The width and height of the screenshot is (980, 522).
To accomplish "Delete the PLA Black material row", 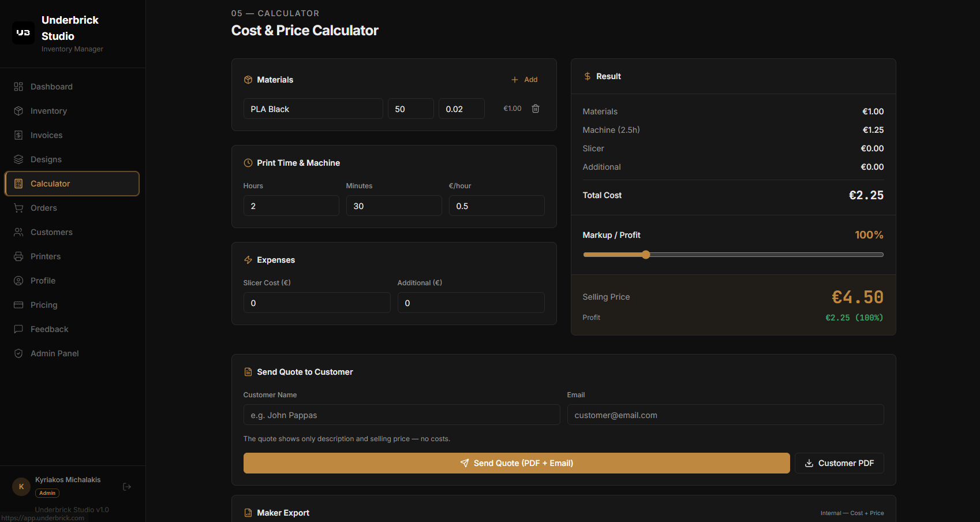I will 536,109.
